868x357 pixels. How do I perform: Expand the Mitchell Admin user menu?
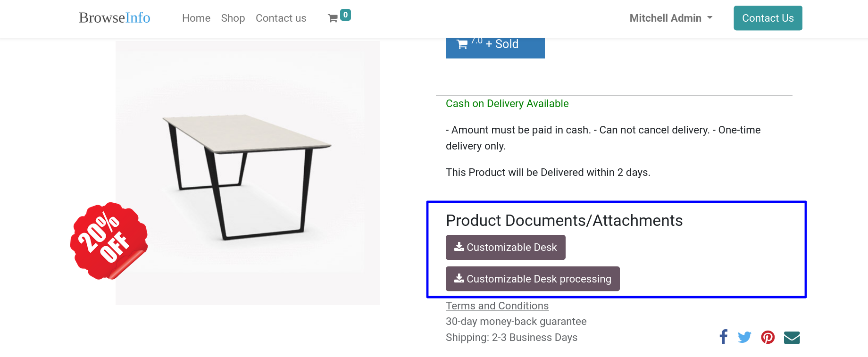coord(671,18)
